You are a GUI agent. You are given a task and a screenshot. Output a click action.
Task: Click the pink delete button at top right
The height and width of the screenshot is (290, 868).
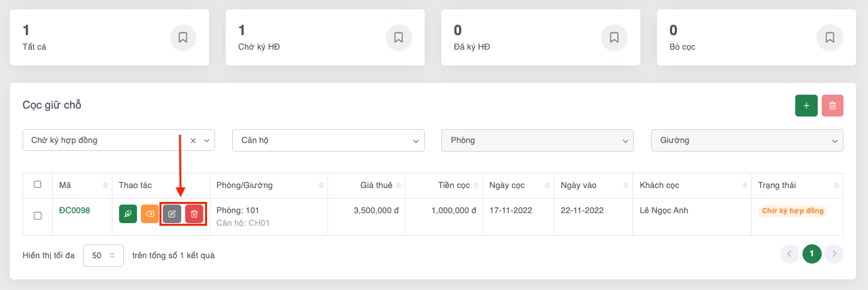tap(832, 106)
